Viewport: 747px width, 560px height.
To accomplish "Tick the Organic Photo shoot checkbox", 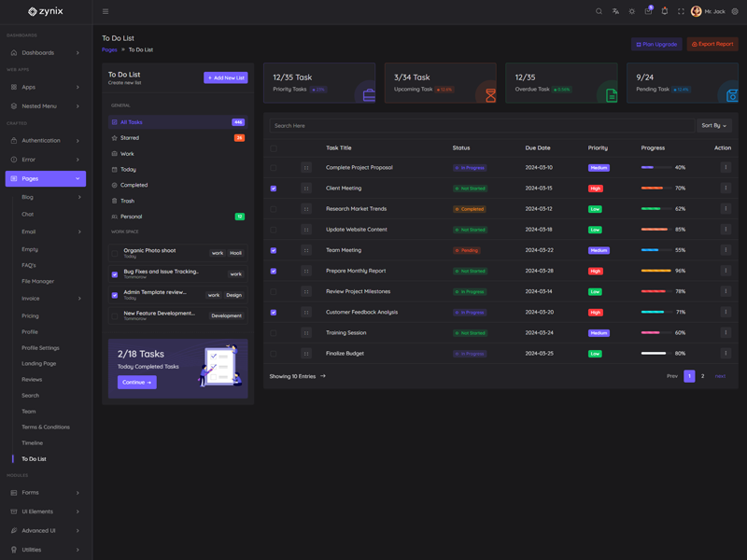I will click(115, 253).
